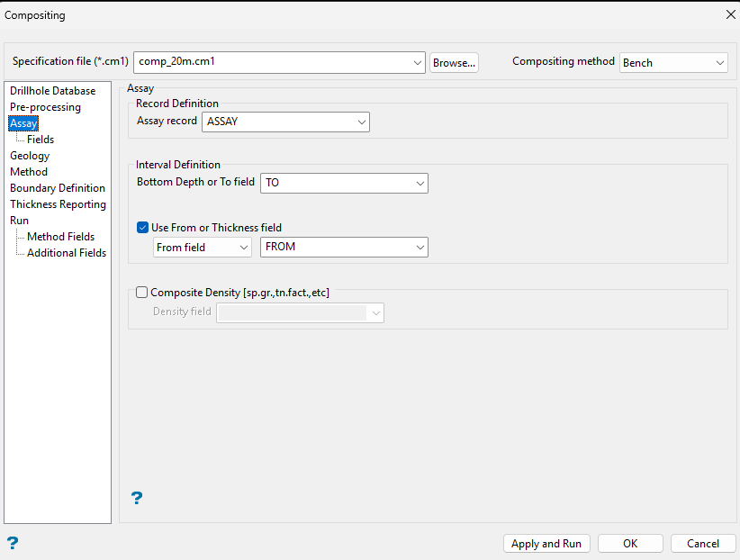Cancel the Compositing dialog
740x560 pixels.
click(703, 544)
